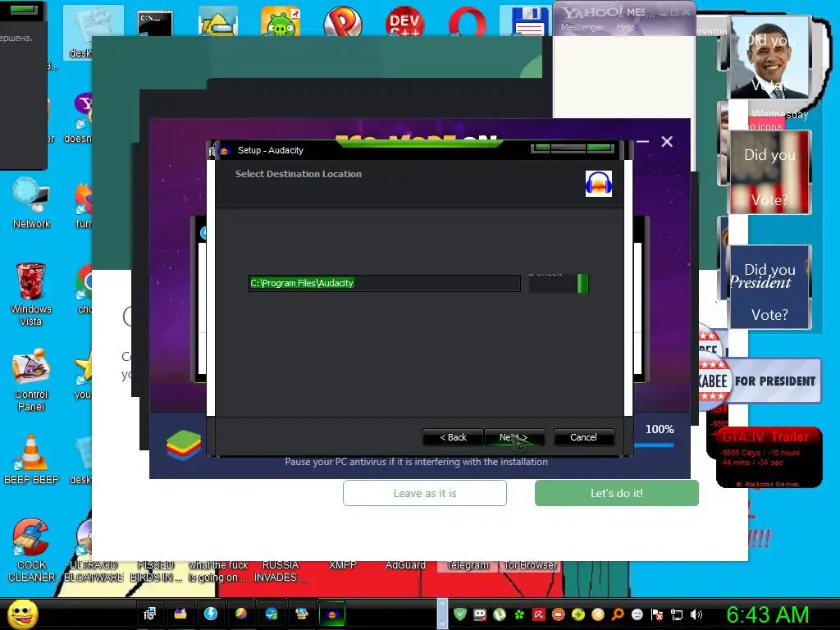Viewport: 840px width, 630px height.
Task: Click the "Select Destination Location" heading
Action: pos(299,174)
